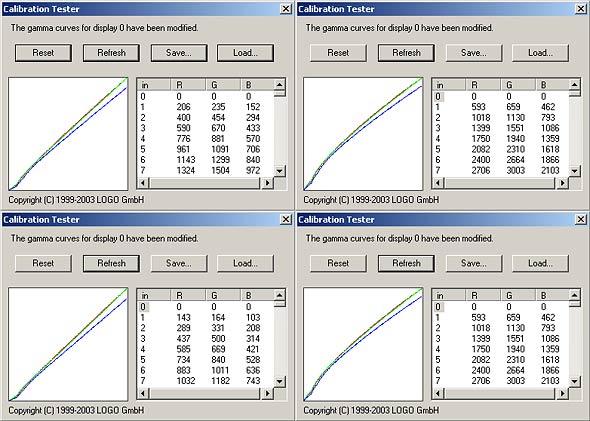Click Reset in the bottom-right Calibration Tester window
Screen dimensions: 590x421
point(338,263)
